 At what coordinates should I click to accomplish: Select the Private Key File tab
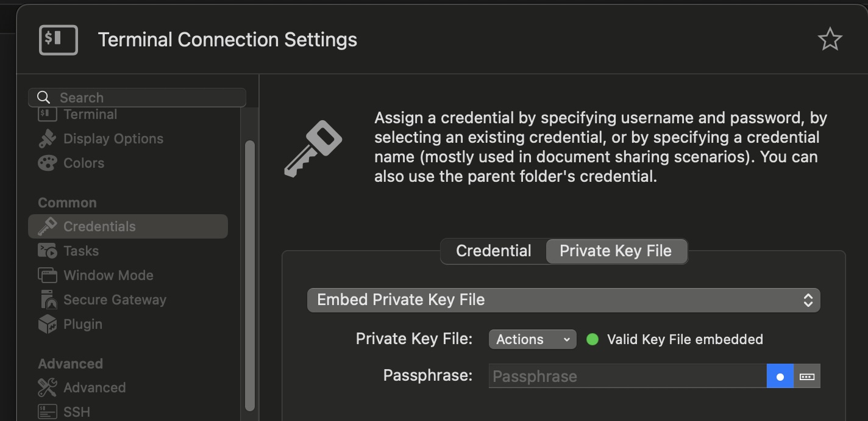616,251
